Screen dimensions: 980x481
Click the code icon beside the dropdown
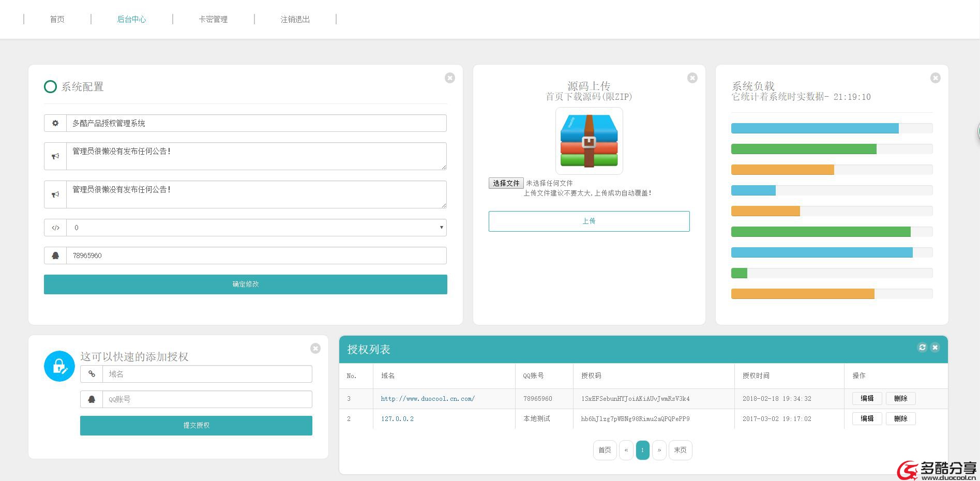[x=55, y=228]
